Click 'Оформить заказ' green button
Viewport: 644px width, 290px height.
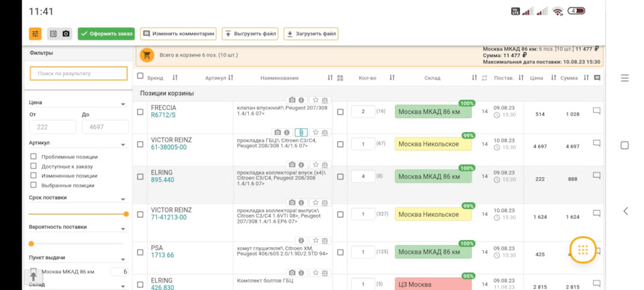[107, 34]
